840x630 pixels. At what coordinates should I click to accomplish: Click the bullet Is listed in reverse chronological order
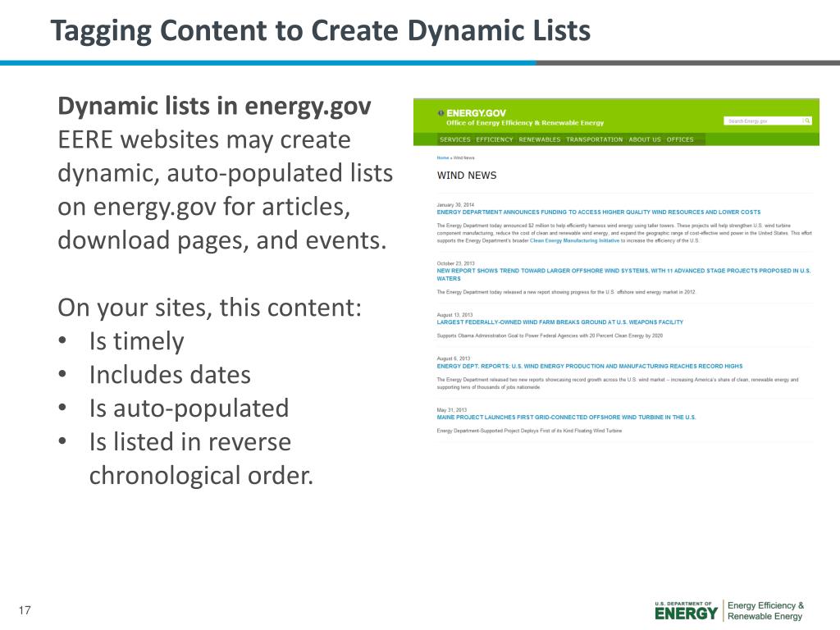point(201,459)
